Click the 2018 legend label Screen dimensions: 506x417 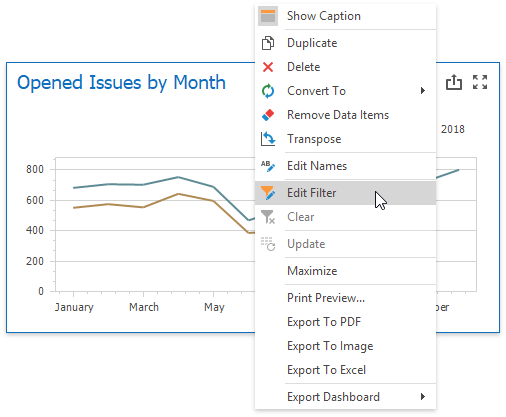(x=453, y=129)
